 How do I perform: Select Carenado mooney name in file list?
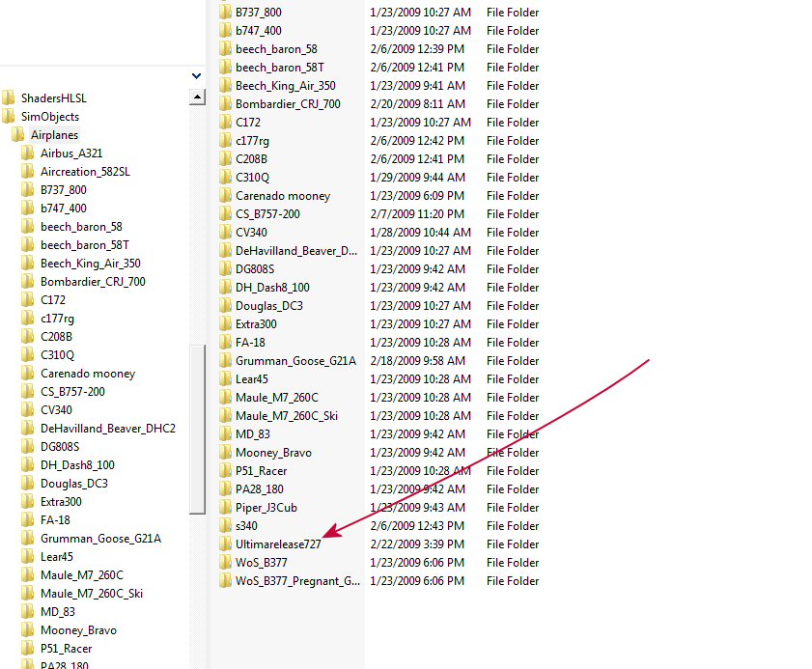(x=283, y=195)
